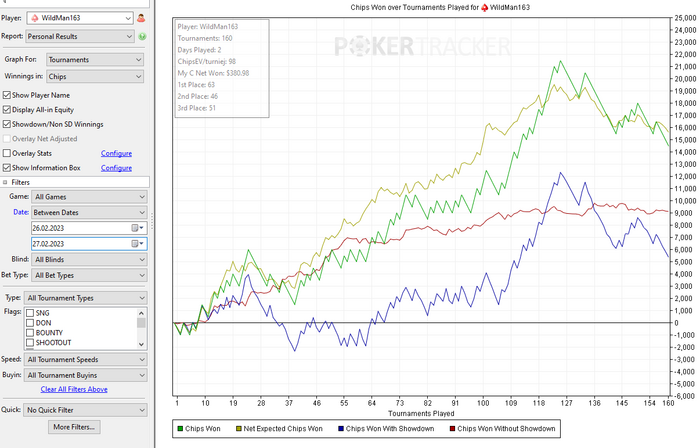Click the Days Played: 2 info line
Image resolution: width=700 pixels, height=448 pixels.
click(x=200, y=50)
